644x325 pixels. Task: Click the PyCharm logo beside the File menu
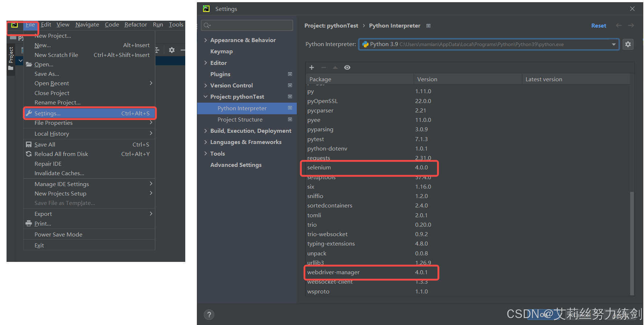tap(15, 25)
